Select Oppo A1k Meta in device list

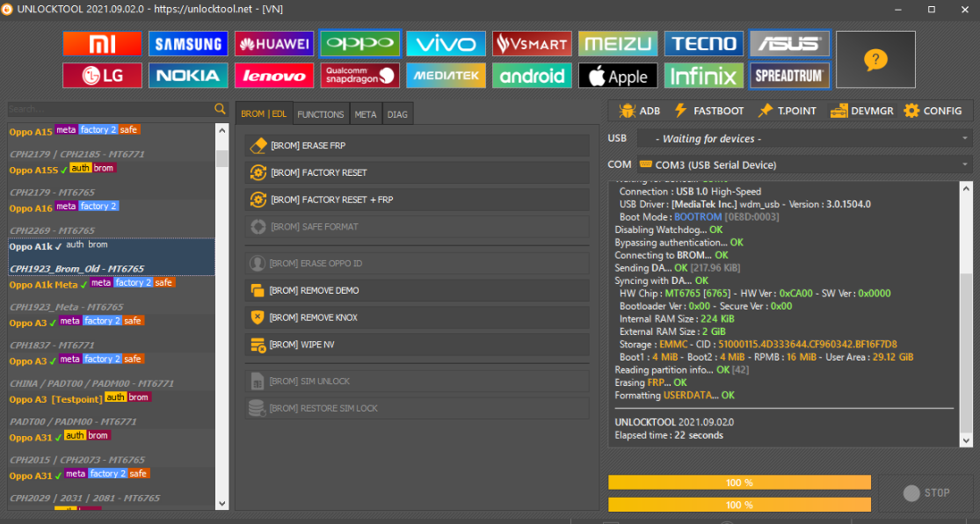click(x=44, y=285)
